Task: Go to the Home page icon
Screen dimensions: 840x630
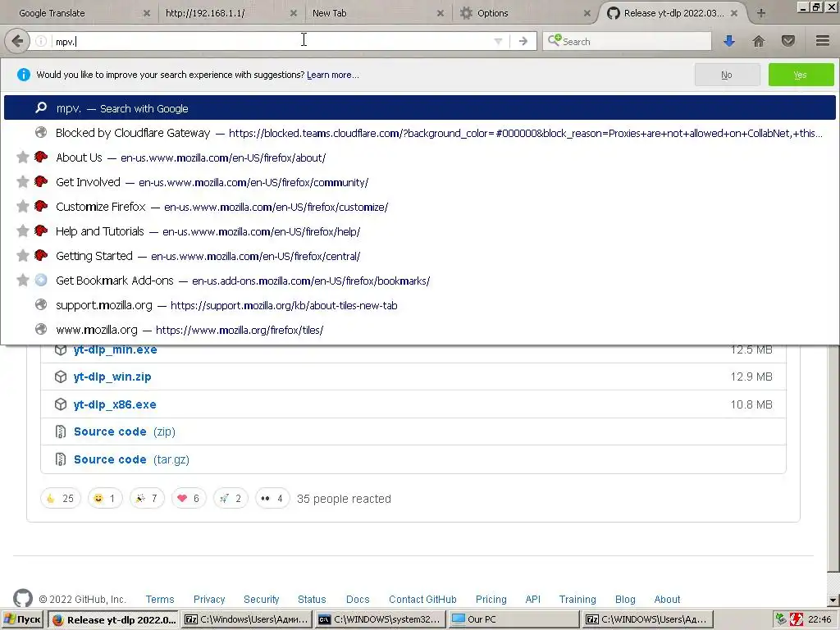Action: pyautogui.click(x=759, y=41)
